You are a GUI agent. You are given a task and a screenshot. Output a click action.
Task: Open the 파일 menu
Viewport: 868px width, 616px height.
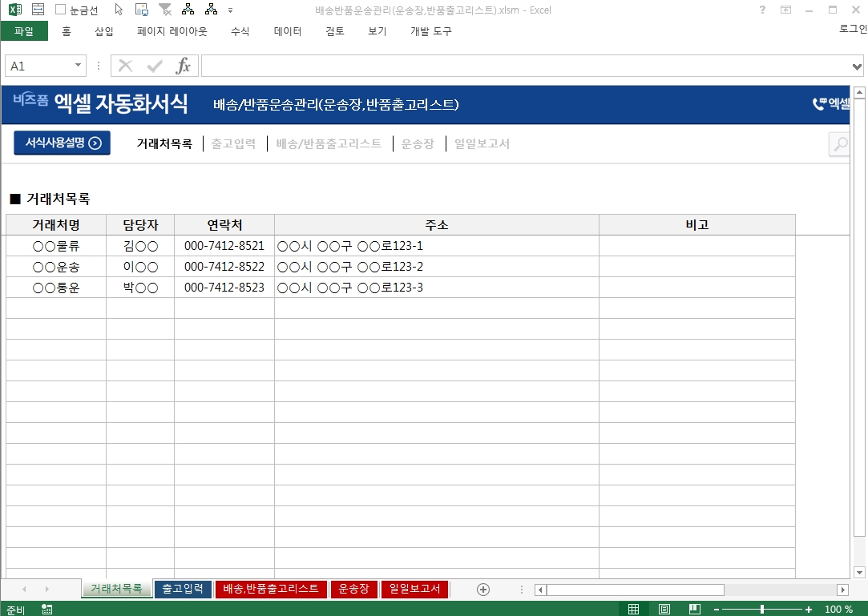[24, 31]
